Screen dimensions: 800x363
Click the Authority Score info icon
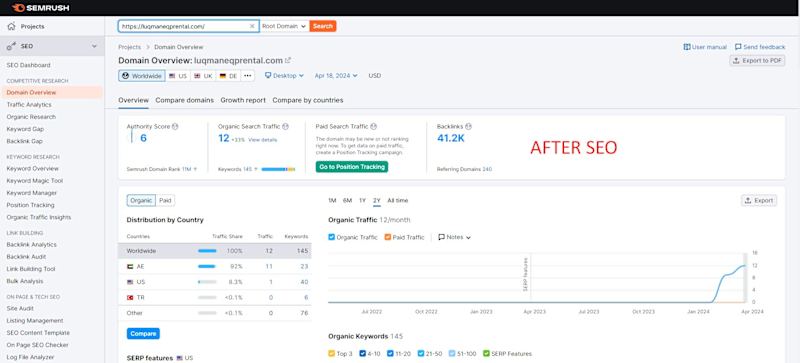(175, 127)
